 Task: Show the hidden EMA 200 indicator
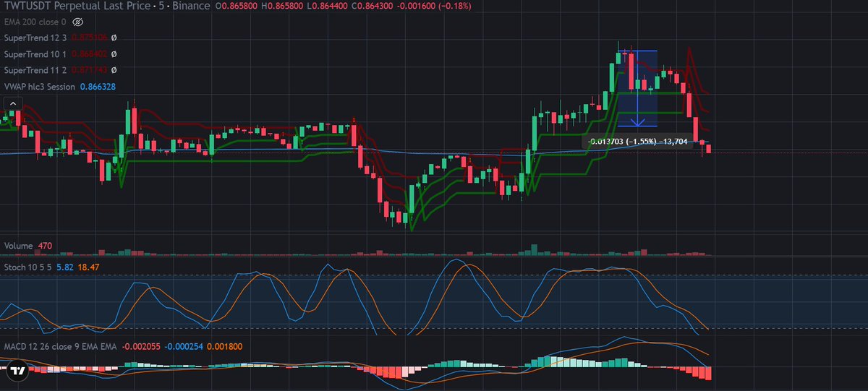(x=79, y=22)
